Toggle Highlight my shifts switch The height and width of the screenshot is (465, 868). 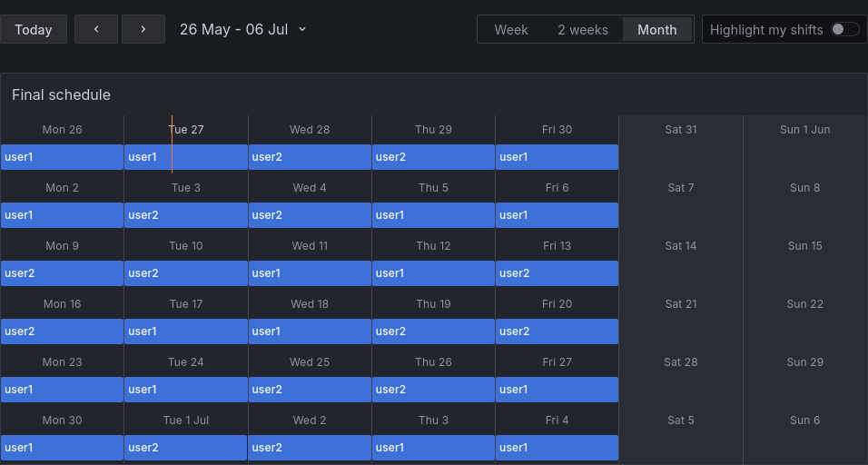(844, 29)
